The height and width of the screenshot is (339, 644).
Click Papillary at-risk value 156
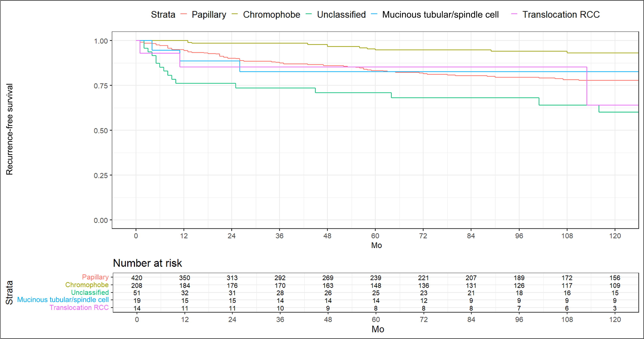coord(615,278)
